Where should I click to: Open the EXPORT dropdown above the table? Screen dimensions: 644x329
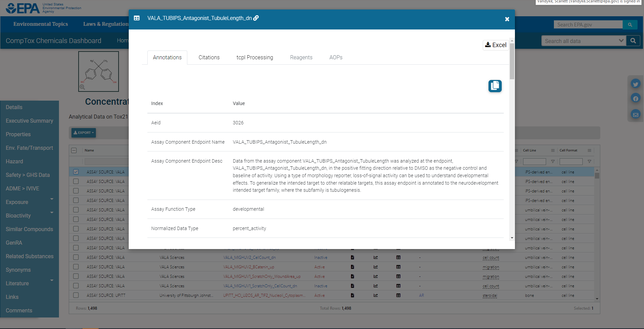[83, 132]
